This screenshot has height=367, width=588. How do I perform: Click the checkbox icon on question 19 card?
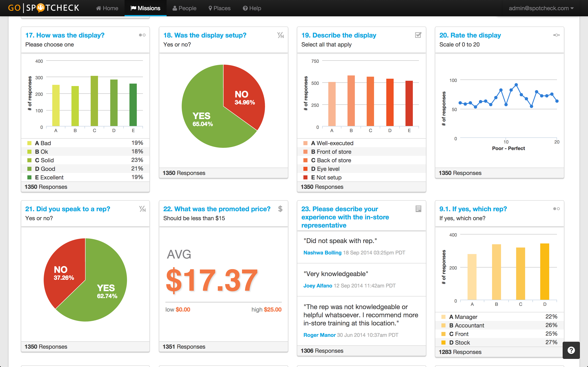418,35
